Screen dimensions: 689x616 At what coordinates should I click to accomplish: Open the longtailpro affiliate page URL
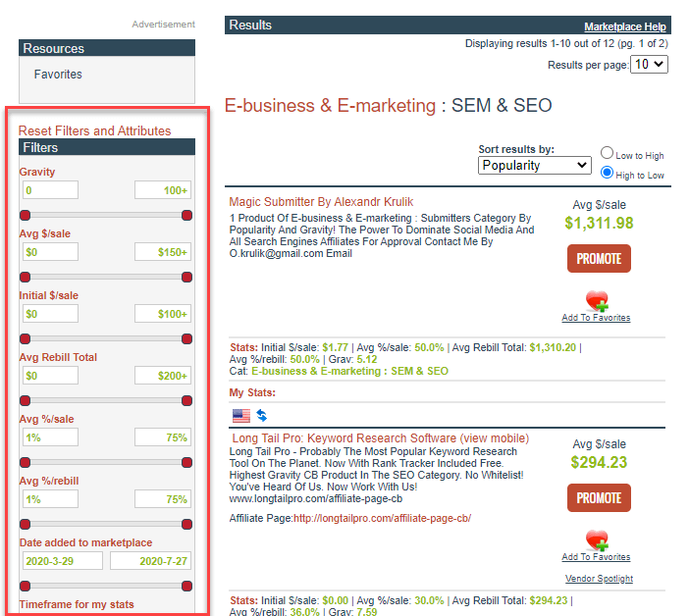click(x=383, y=518)
